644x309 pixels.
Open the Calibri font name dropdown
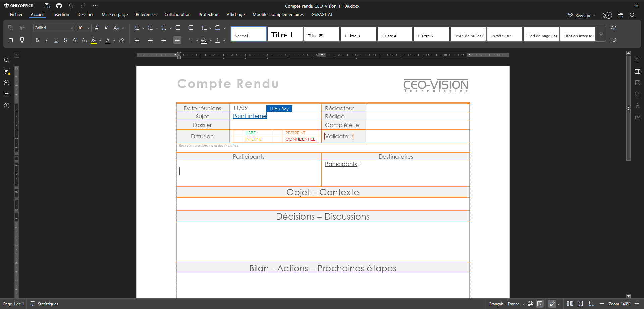54,28
